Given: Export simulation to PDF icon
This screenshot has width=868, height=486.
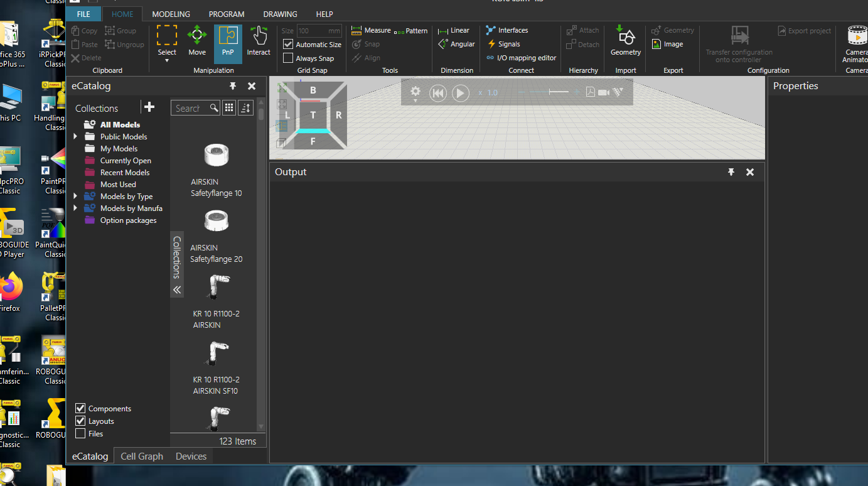Looking at the screenshot, I should [x=590, y=92].
